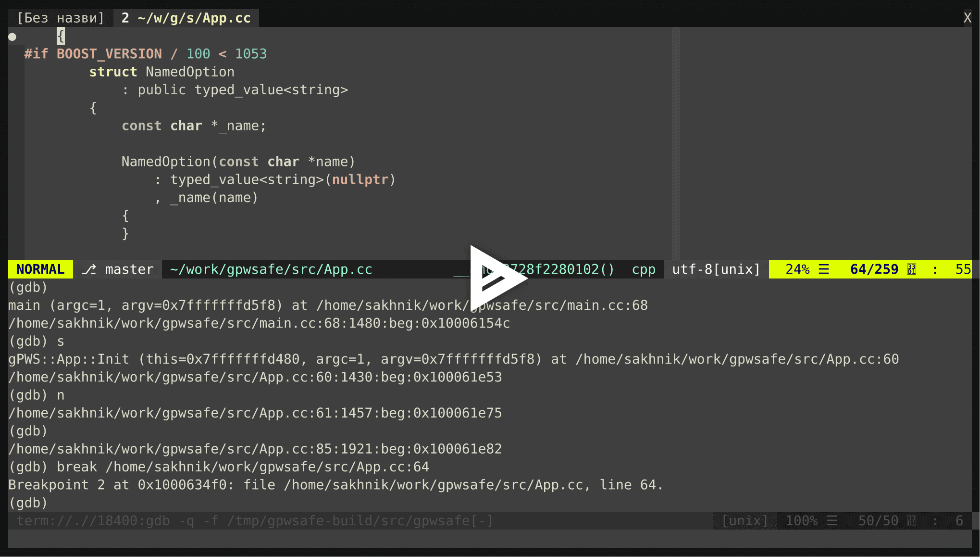Close the tab with the X
The width and height of the screenshot is (980, 557).
tap(967, 18)
